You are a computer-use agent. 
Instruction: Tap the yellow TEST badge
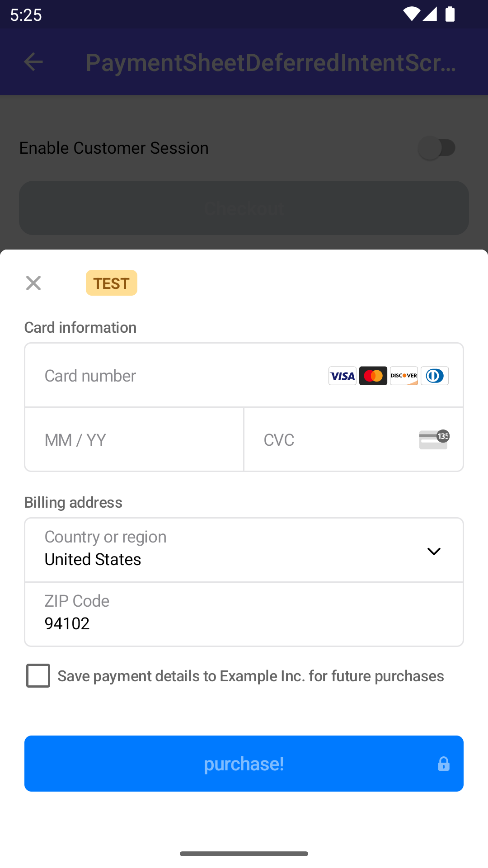point(112,283)
